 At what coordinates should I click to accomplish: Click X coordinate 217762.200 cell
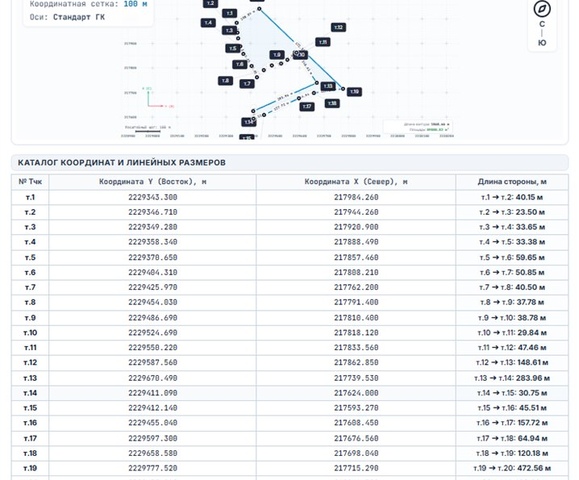pyautogui.click(x=356, y=287)
